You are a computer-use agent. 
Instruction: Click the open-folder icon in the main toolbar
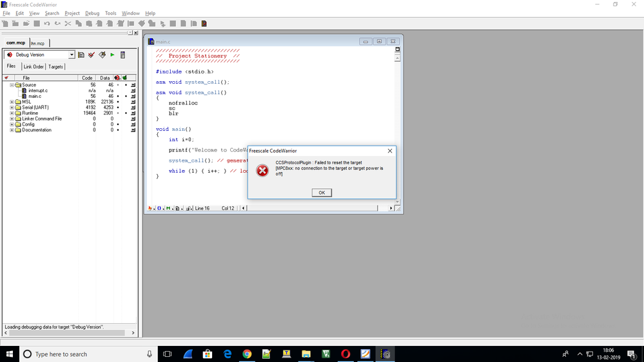tap(26, 23)
